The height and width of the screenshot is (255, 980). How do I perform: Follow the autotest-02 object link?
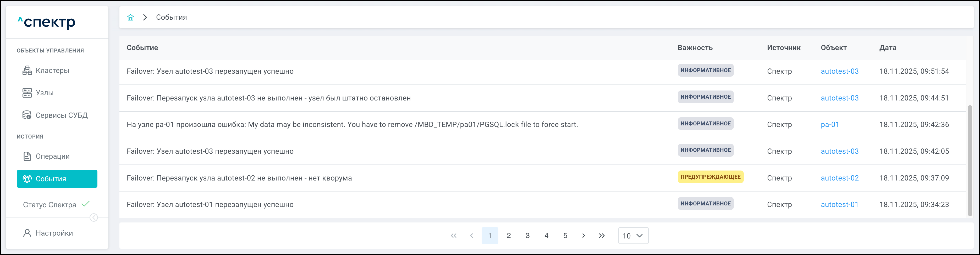[839, 178]
